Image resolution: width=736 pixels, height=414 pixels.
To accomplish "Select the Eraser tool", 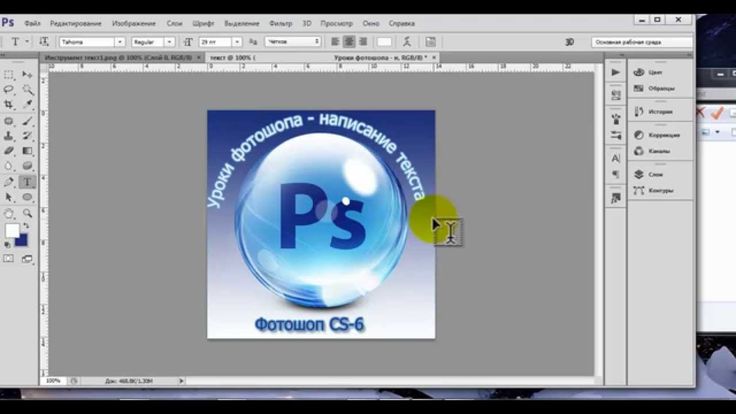I will tap(8, 151).
